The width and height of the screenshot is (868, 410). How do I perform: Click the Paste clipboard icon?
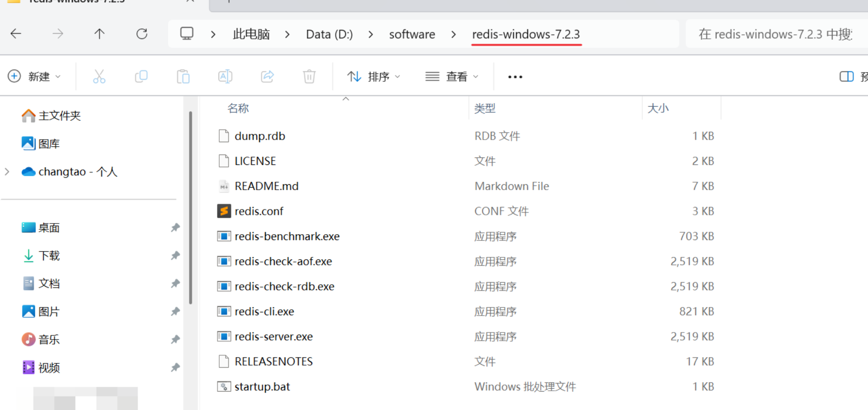pyautogui.click(x=183, y=76)
